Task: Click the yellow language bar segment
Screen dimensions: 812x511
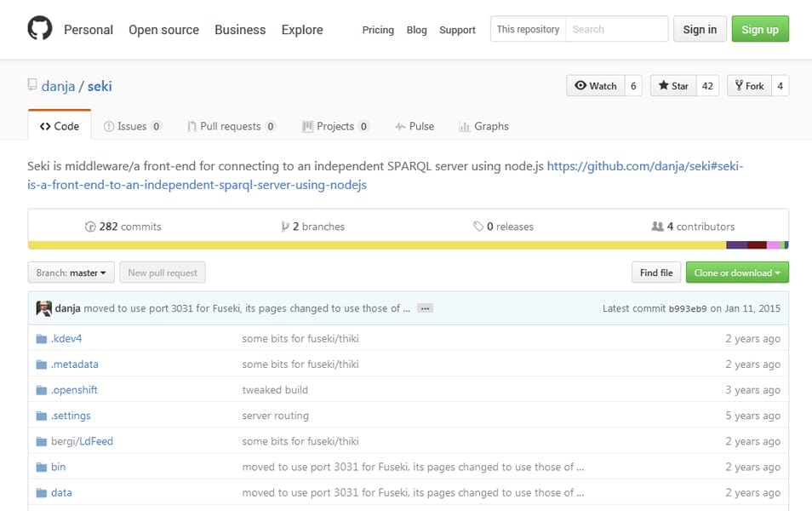Action: [375, 245]
